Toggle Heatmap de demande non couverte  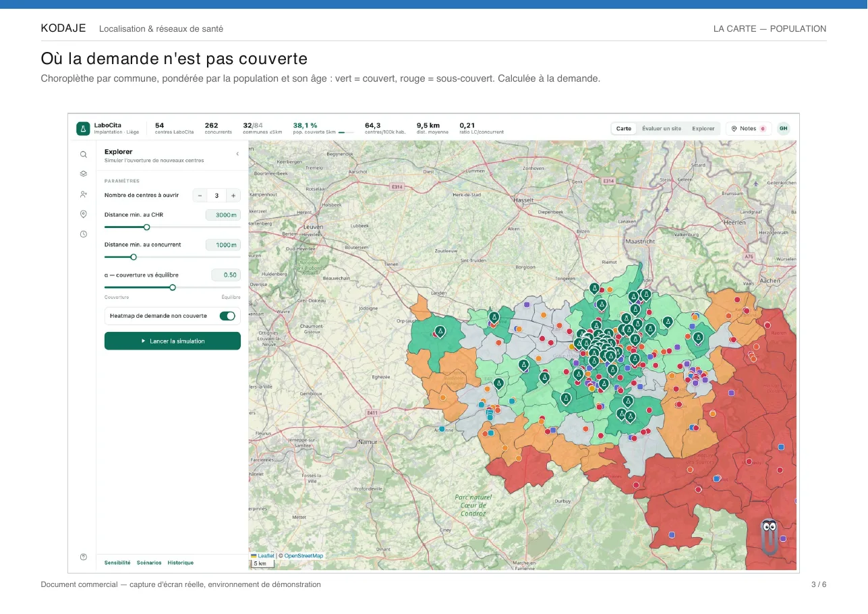[x=227, y=316]
